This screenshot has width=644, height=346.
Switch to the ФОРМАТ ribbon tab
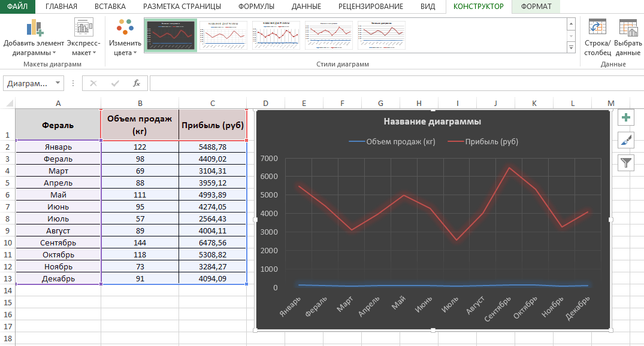pos(536,7)
